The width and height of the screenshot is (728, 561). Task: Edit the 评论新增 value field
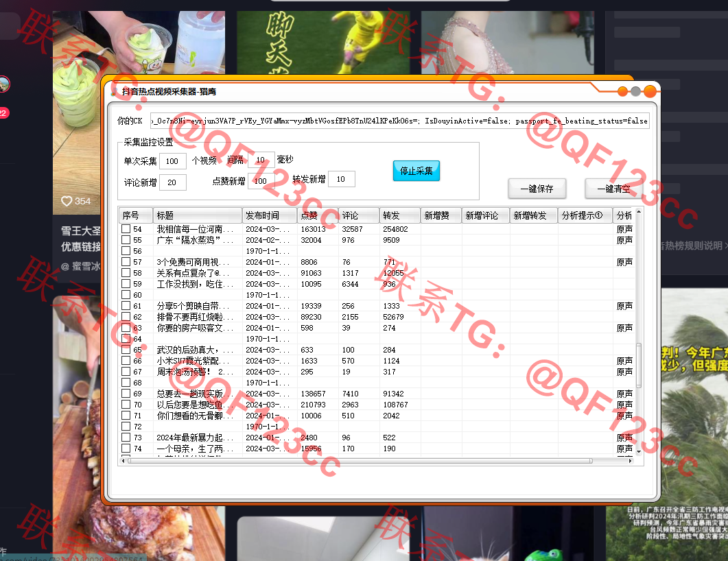click(x=172, y=182)
